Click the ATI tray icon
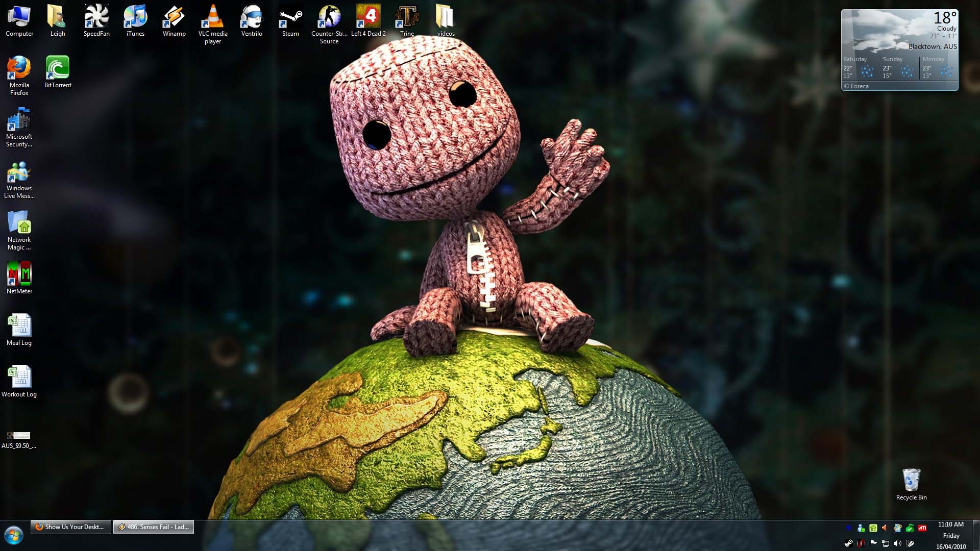This screenshot has width=980, height=551. point(922,528)
